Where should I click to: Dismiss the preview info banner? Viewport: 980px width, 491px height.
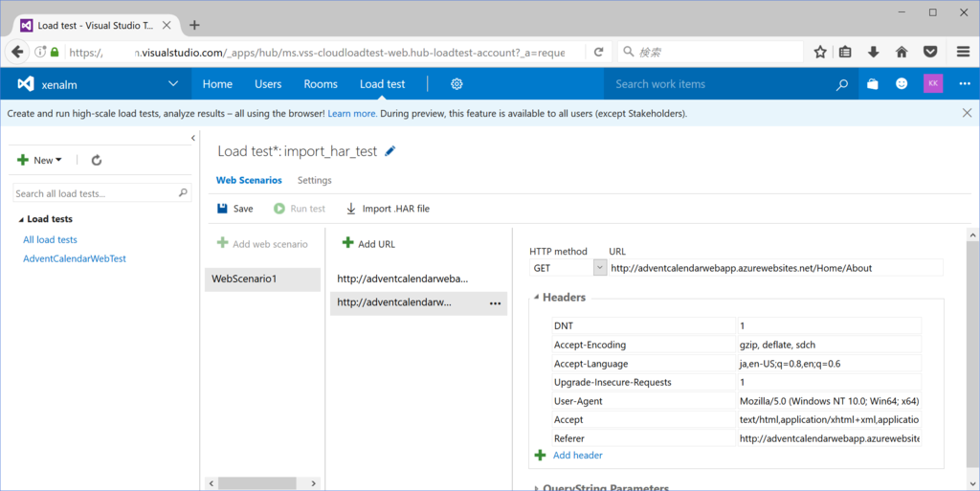pyautogui.click(x=967, y=113)
